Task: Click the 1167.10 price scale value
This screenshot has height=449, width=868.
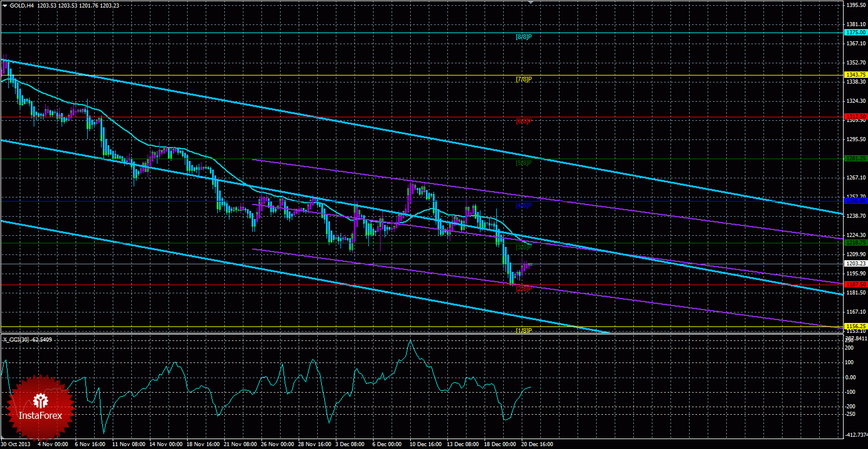Action: pyautogui.click(x=856, y=312)
